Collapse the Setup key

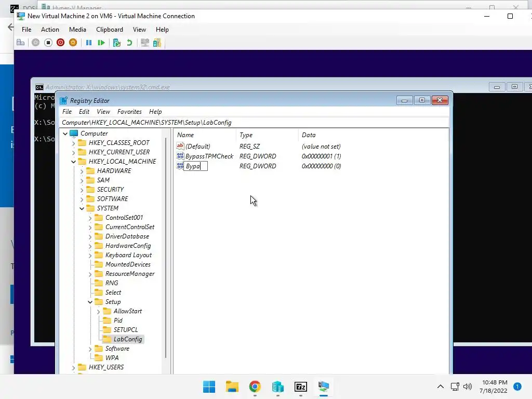(90, 302)
